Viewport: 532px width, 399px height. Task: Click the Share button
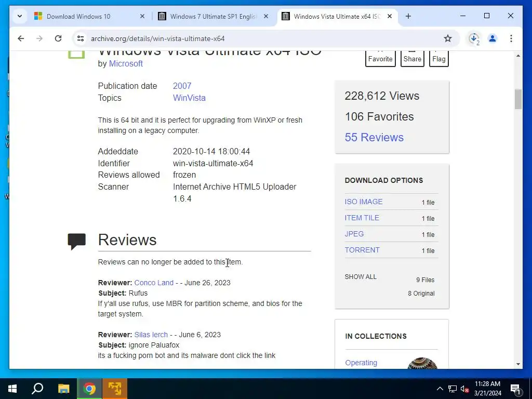412,58
